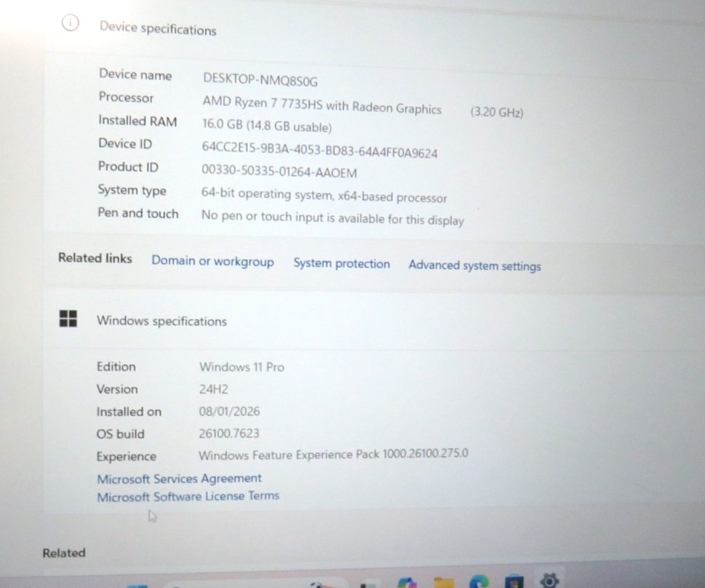Click the Related links label
This screenshot has width=705, height=588.
[96, 258]
